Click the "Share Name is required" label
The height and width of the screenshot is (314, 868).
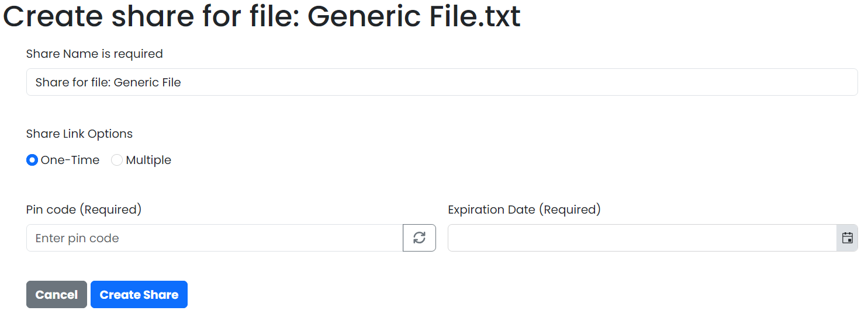pos(95,54)
